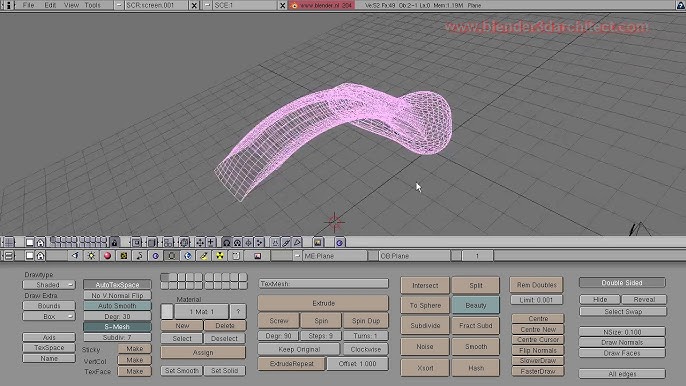Open the Lamp buttons sun icon
Screen dimensions: 686x386
point(91,256)
